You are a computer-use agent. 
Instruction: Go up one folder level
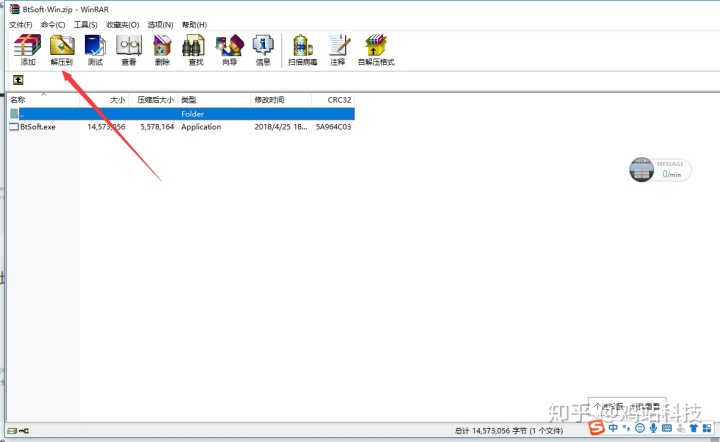pyautogui.click(x=18, y=80)
